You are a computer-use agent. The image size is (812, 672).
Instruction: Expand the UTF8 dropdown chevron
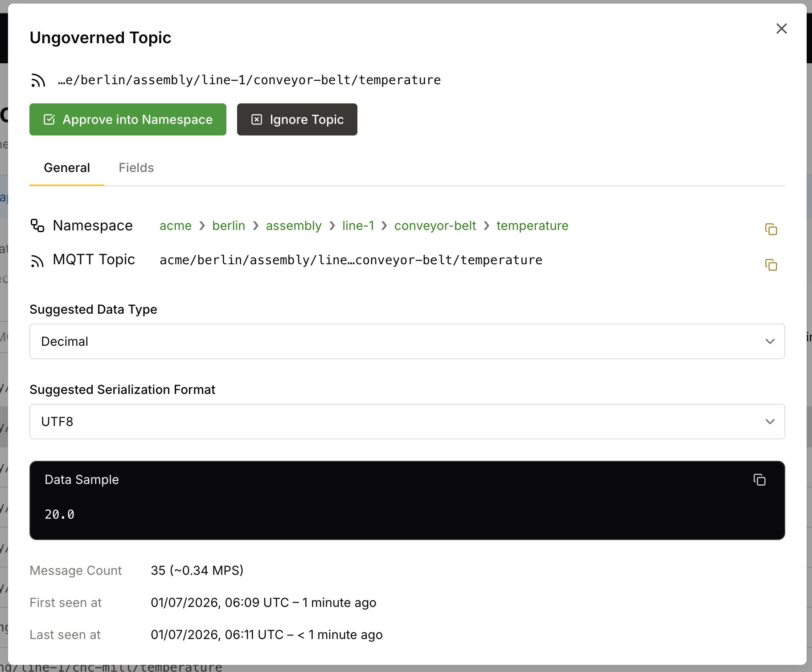pyautogui.click(x=770, y=422)
